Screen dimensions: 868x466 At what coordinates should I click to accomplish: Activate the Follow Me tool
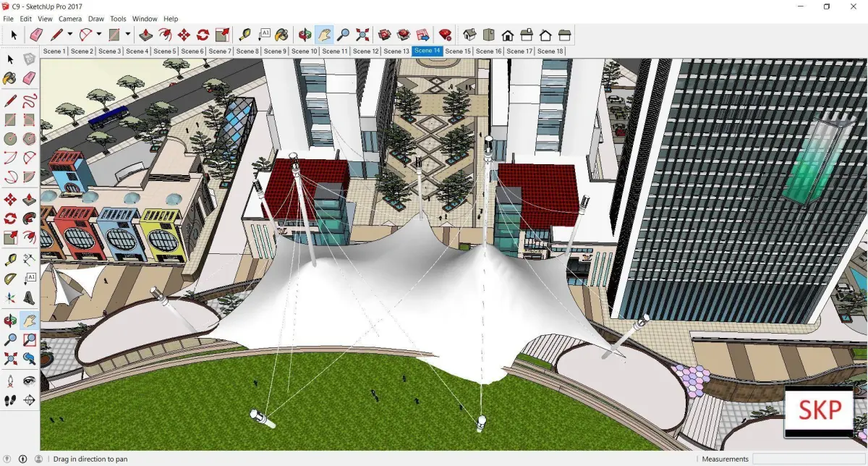click(30, 218)
